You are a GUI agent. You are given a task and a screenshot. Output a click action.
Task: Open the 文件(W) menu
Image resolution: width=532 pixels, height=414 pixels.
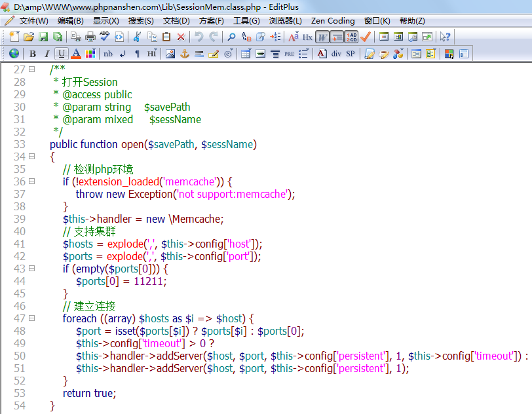[x=33, y=21]
